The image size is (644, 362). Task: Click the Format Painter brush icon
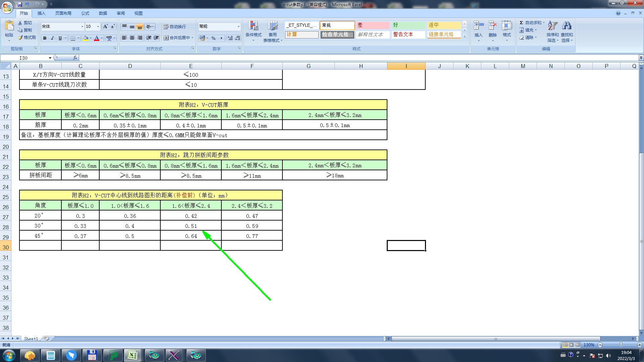[x=20, y=38]
